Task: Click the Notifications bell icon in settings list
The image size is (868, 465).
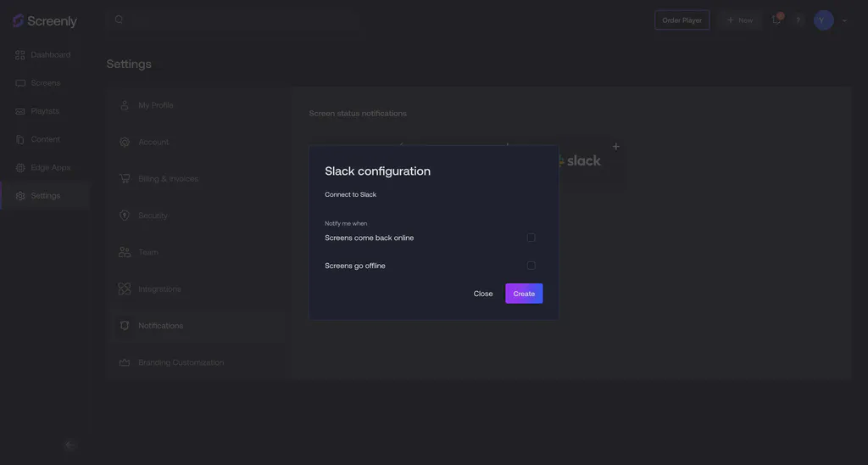Action: click(x=125, y=326)
